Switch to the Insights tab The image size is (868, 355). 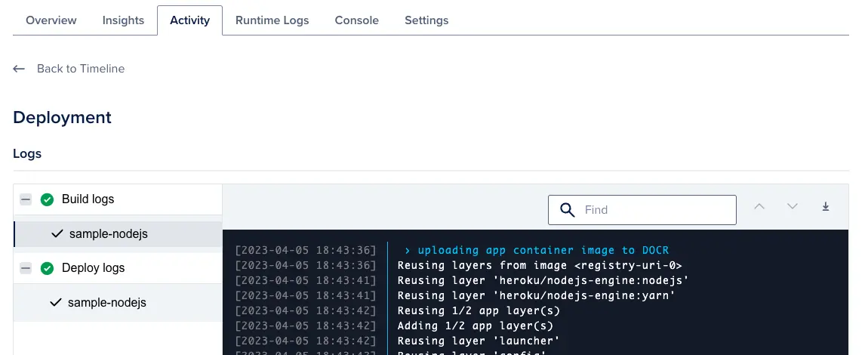click(x=123, y=20)
